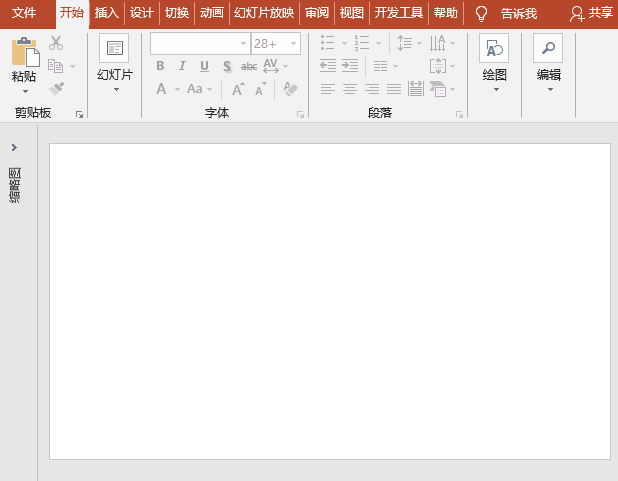Image resolution: width=618 pixels, height=481 pixels.
Task: Open the font size 28+ dropdown
Action: [x=293, y=43]
